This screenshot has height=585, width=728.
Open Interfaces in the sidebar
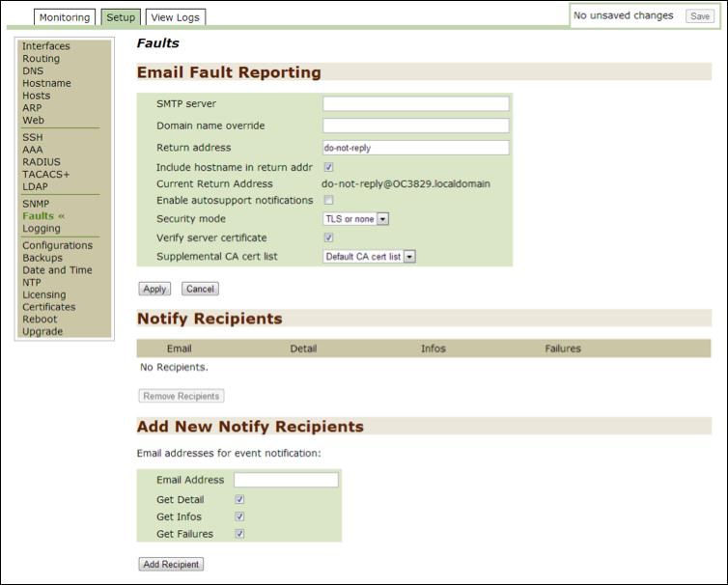46,46
